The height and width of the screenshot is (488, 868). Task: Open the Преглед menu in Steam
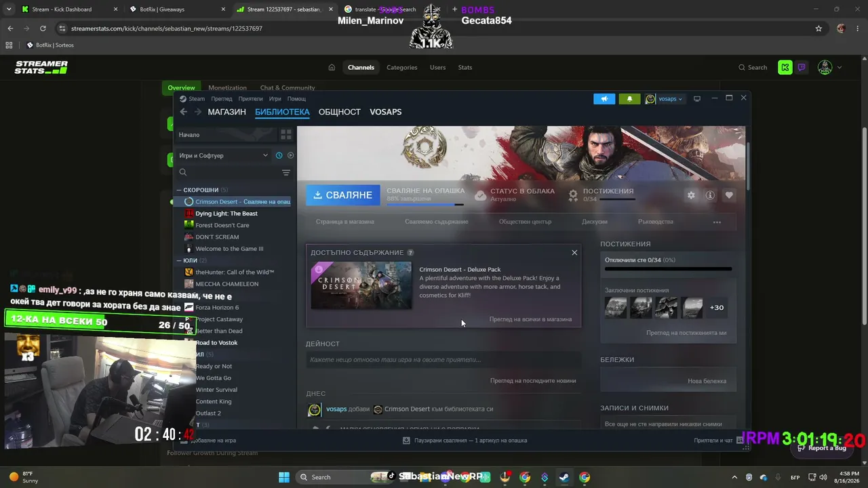pyautogui.click(x=222, y=99)
